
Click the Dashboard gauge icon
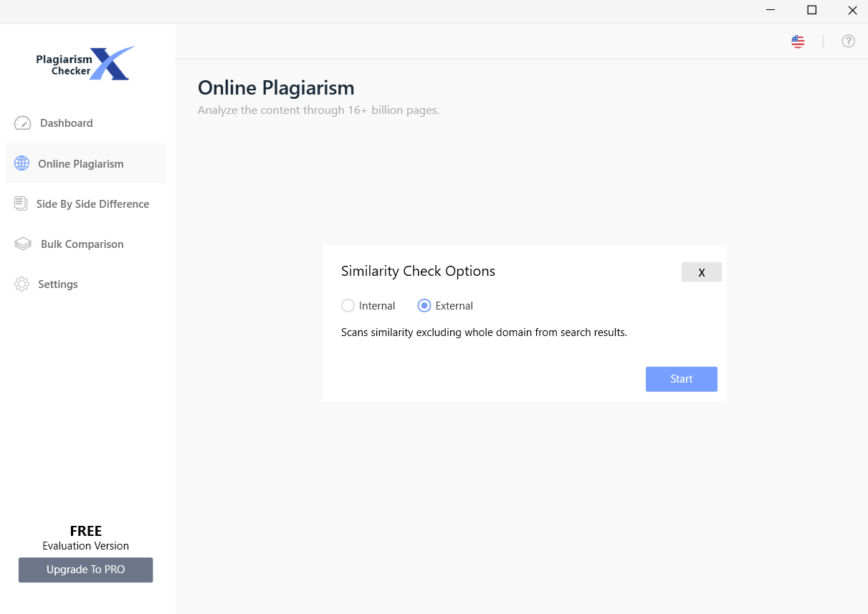[x=23, y=123]
